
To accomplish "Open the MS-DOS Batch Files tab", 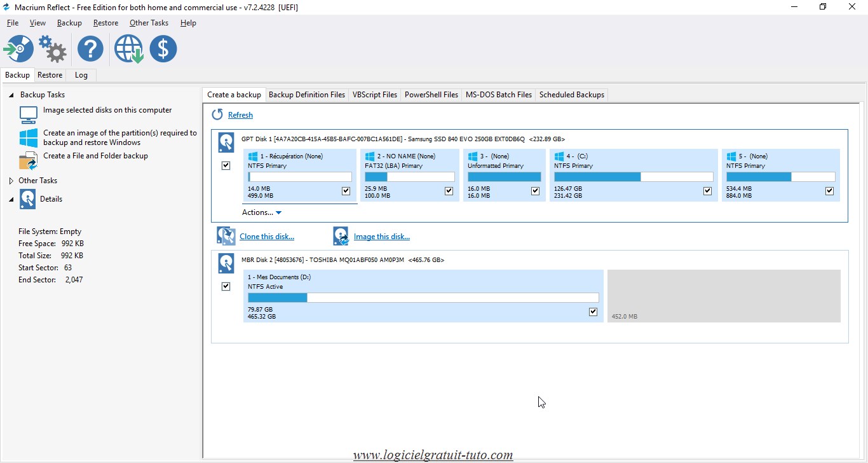I will pos(499,95).
